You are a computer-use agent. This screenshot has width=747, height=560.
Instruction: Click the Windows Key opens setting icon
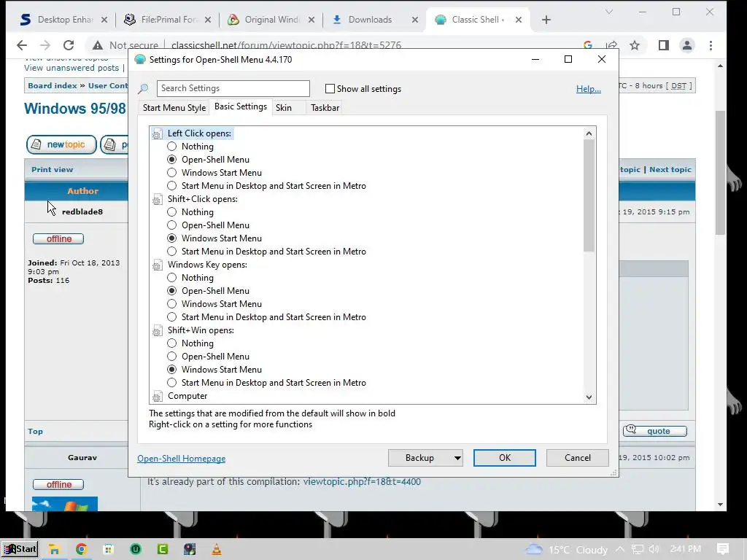pyautogui.click(x=158, y=265)
